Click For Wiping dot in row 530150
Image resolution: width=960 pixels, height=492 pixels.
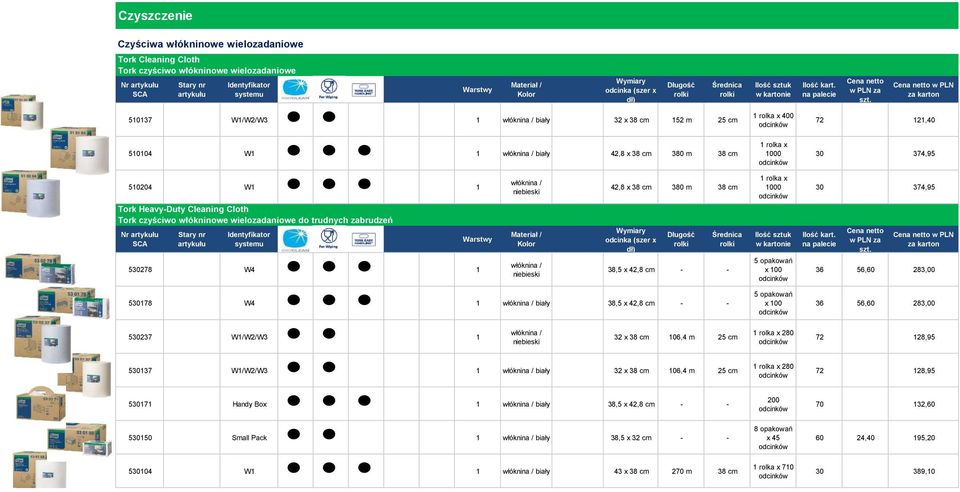[329, 434]
